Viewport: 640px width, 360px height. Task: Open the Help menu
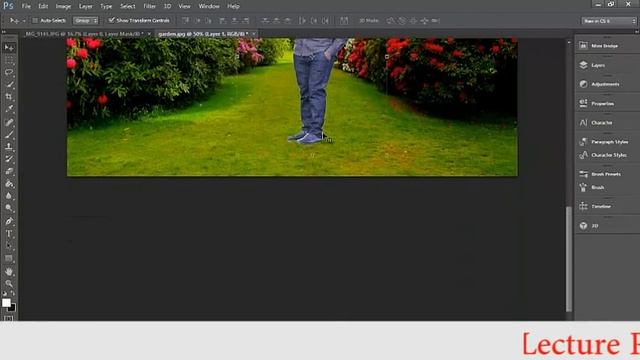[x=233, y=6]
